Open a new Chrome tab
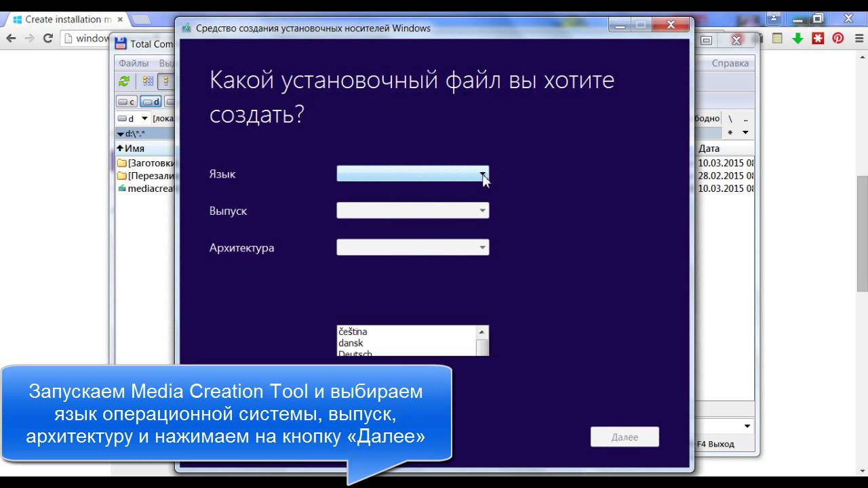Screen dimensions: 868x488 (x=141, y=20)
